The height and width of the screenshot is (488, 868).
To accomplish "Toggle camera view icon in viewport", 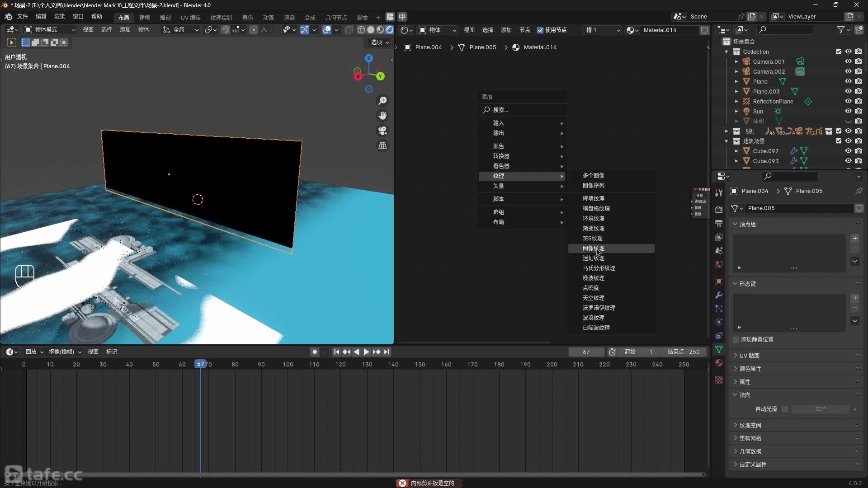I will 382,131.
